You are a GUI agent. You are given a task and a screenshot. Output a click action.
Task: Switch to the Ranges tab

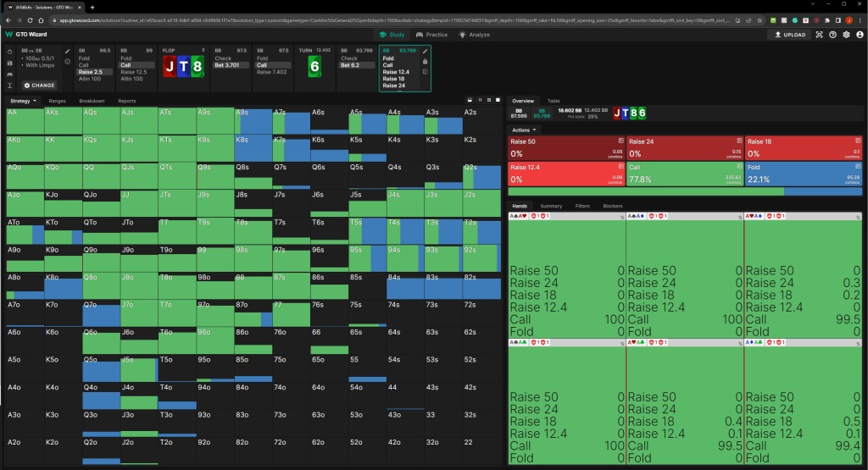[x=58, y=101]
